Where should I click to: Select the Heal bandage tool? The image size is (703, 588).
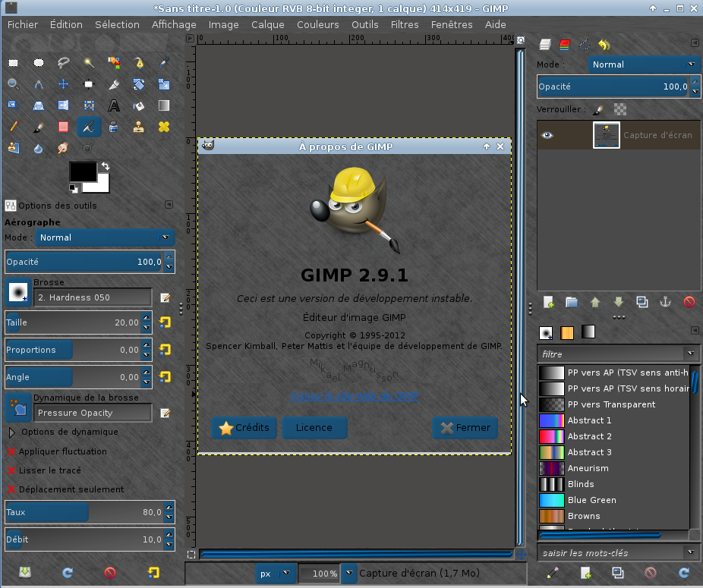(x=164, y=127)
